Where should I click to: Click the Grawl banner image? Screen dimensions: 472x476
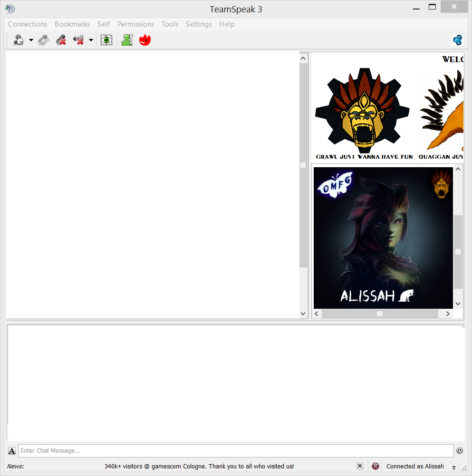[363, 111]
